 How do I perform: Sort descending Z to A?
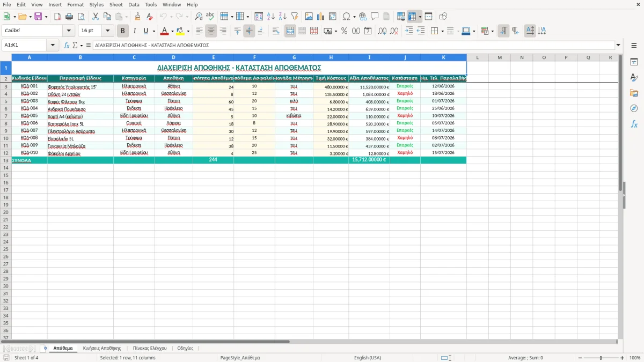coord(282,17)
